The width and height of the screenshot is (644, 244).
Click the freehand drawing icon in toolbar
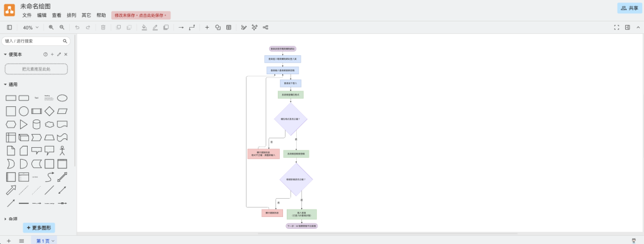coord(244,28)
